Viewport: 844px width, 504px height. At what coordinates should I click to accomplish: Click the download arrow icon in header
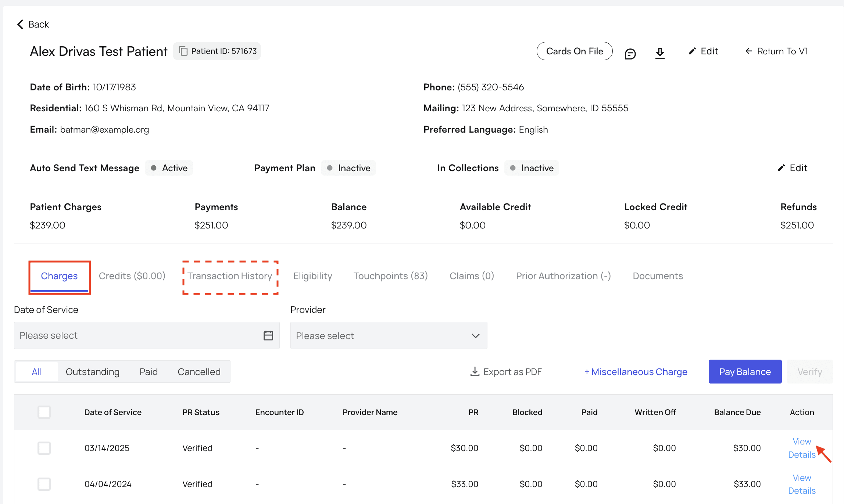(660, 53)
